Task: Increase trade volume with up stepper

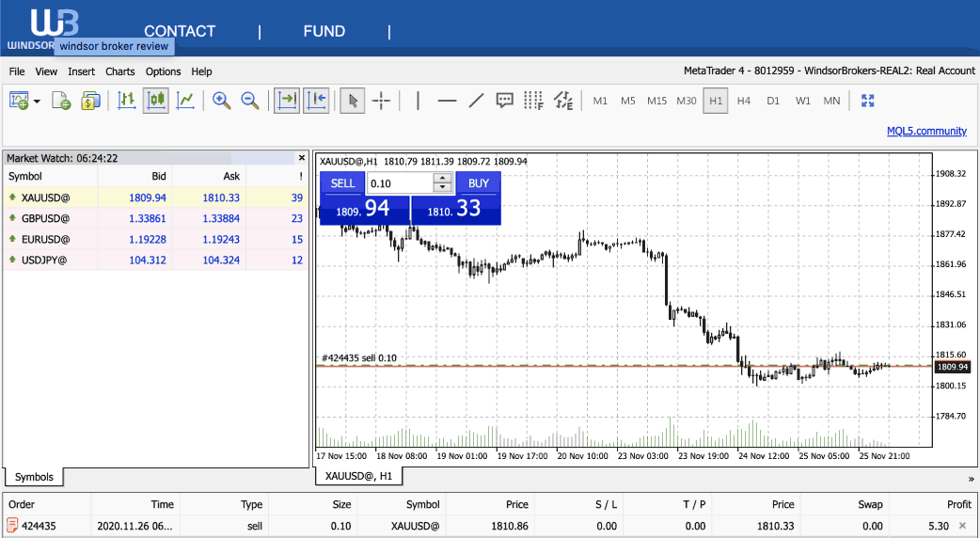Action: pos(442,179)
